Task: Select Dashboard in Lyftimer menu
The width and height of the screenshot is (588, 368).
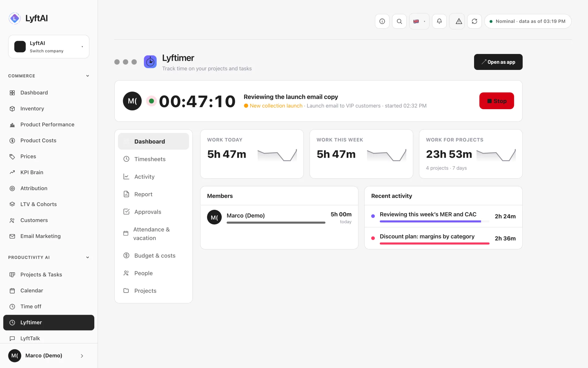Action: [153, 141]
